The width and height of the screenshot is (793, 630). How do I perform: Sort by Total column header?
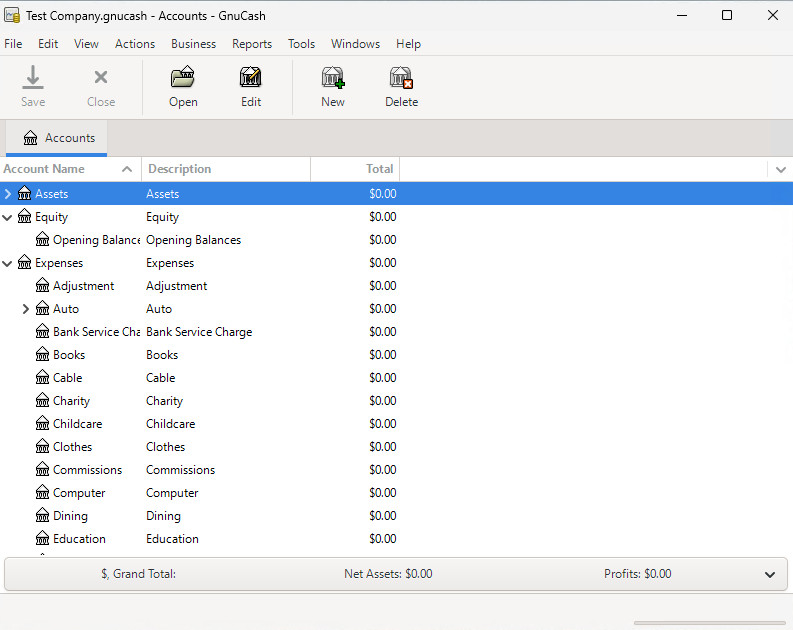(x=355, y=169)
